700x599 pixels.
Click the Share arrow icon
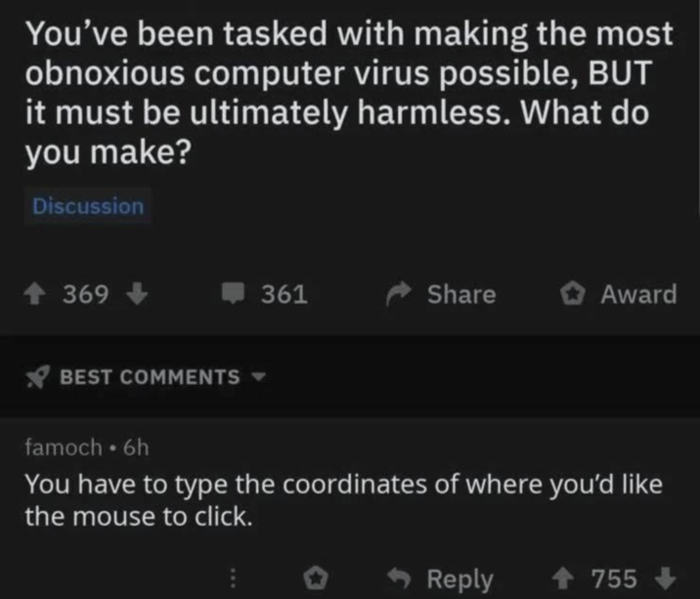click(399, 294)
